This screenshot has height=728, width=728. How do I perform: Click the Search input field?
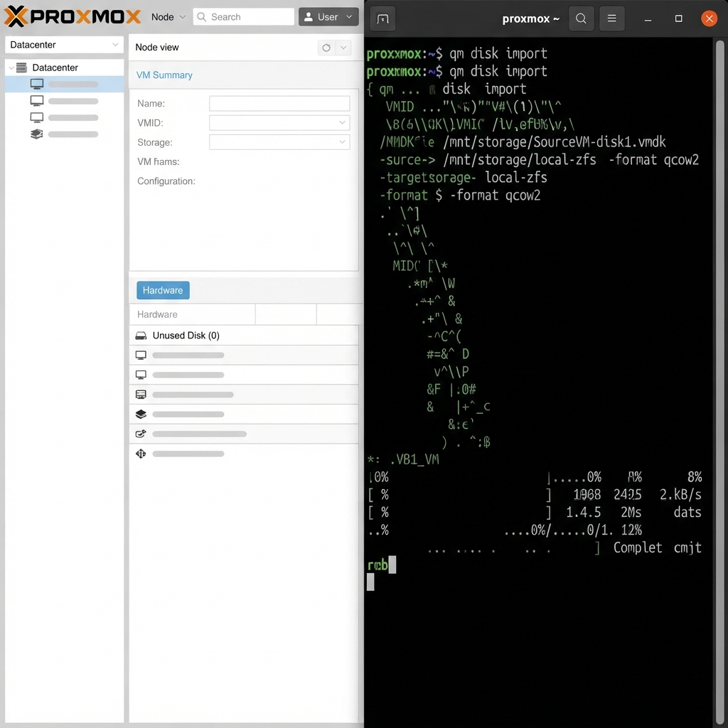[243, 17]
